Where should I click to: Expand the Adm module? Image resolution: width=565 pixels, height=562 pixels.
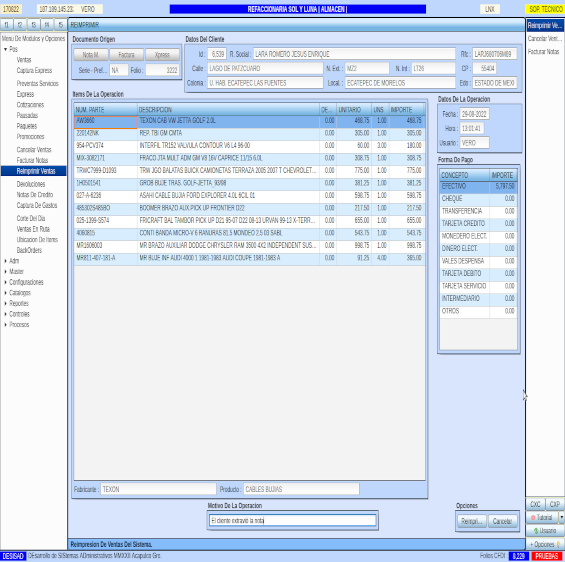click(x=5, y=261)
